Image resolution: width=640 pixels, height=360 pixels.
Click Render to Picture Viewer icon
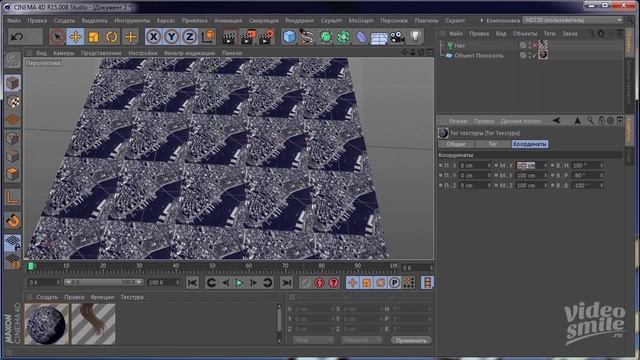click(248, 37)
